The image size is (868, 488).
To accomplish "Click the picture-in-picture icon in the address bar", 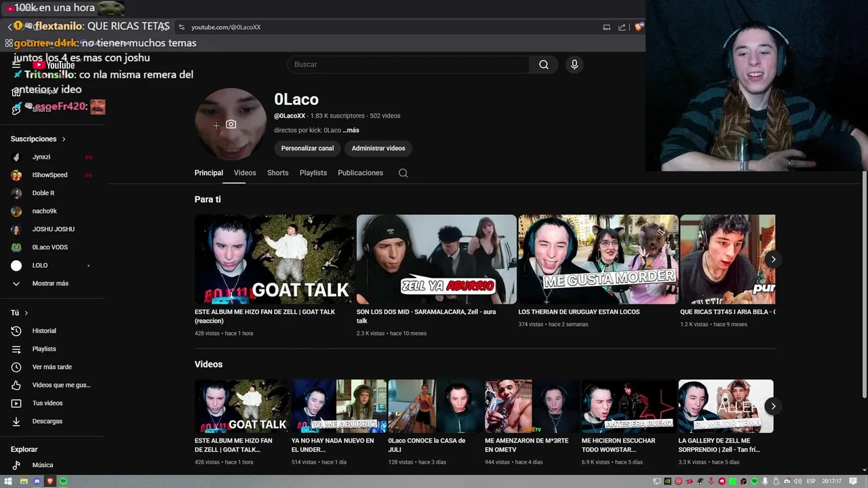I will (607, 27).
